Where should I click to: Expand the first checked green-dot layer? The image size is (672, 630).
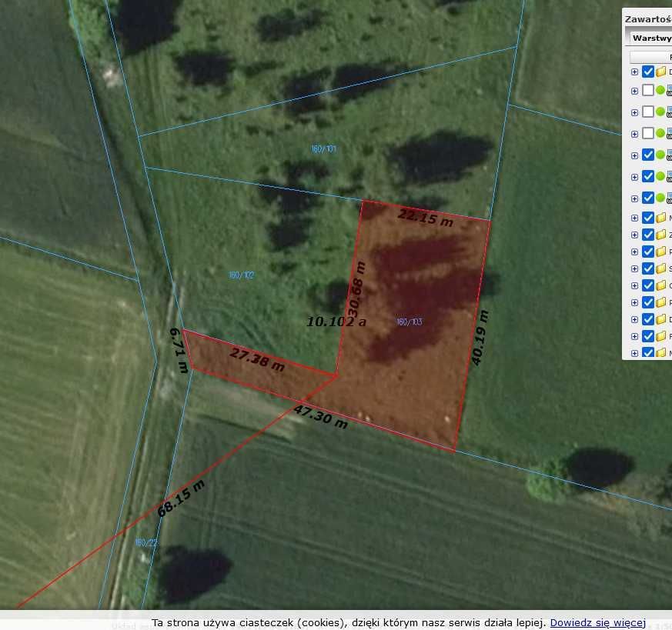635,155
